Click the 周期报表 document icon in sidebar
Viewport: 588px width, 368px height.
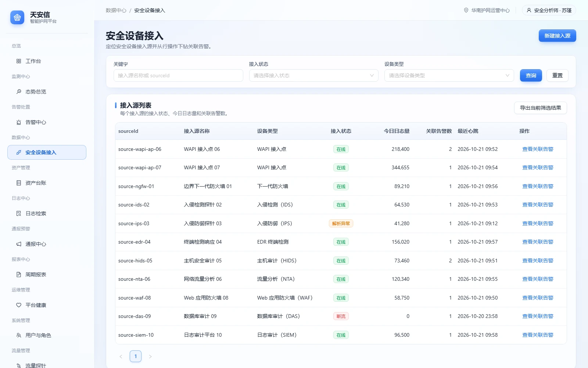tap(19, 275)
